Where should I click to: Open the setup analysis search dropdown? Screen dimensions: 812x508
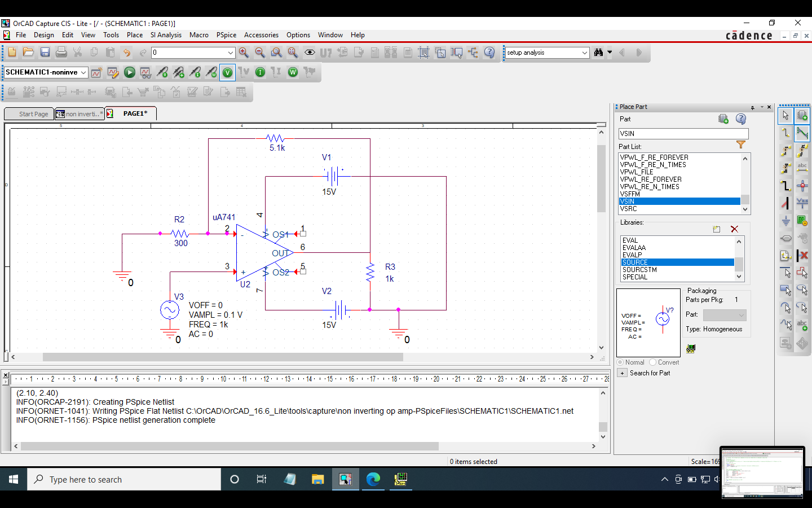[x=584, y=52]
